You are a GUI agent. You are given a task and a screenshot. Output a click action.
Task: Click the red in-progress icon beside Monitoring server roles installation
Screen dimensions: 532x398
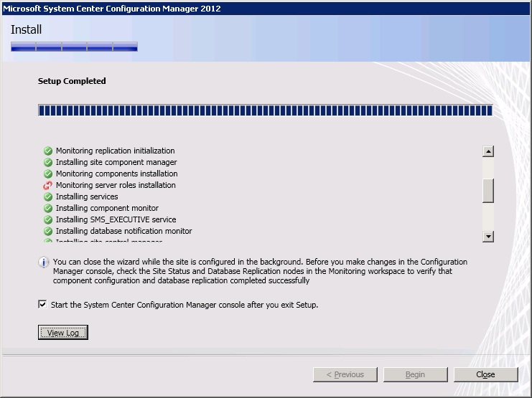(48, 185)
